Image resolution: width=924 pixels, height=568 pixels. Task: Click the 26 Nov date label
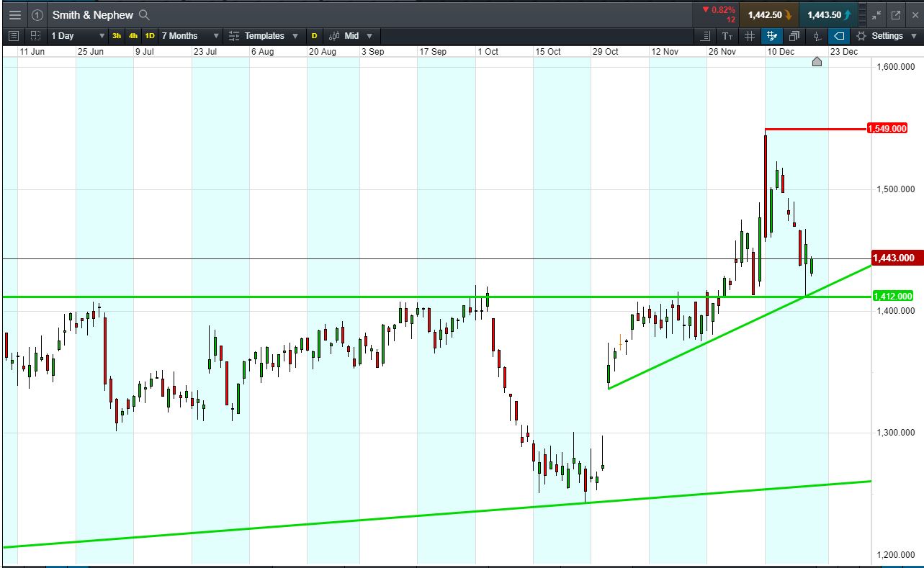pyautogui.click(x=722, y=52)
